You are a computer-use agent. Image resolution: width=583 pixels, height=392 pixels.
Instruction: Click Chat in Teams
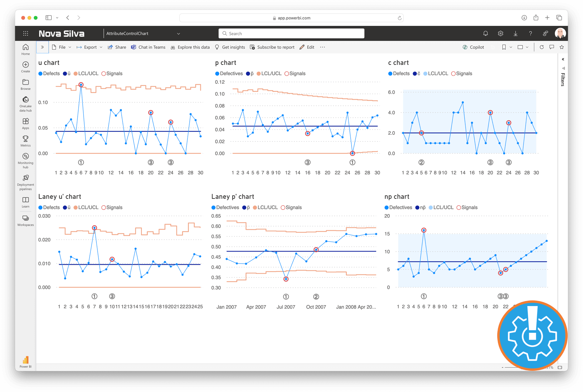coord(148,47)
